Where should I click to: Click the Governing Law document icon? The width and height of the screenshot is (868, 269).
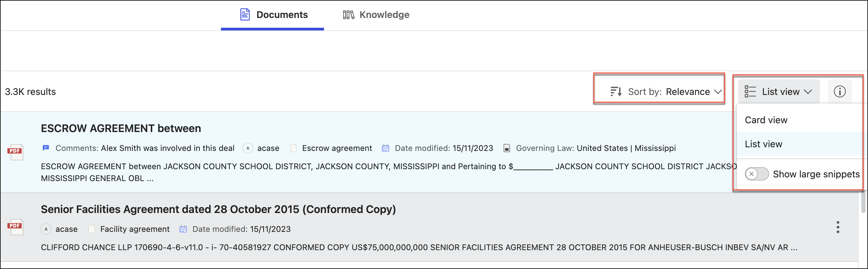(506, 148)
